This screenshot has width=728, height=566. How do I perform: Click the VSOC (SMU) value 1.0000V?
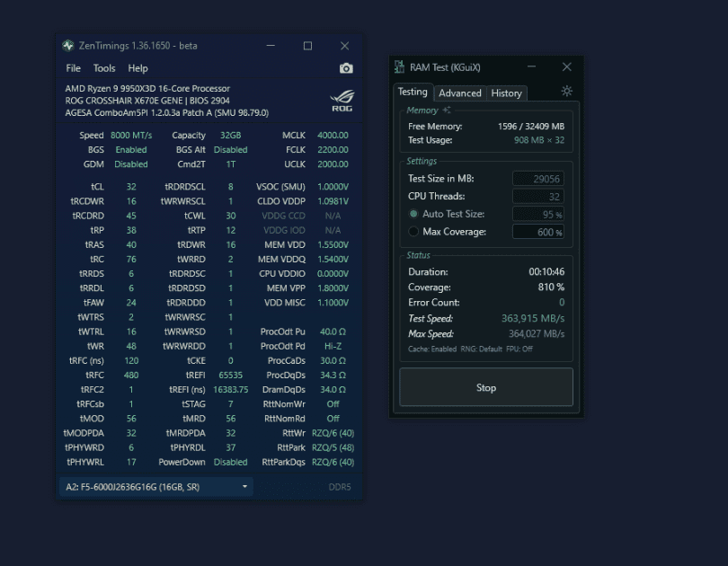coord(333,187)
